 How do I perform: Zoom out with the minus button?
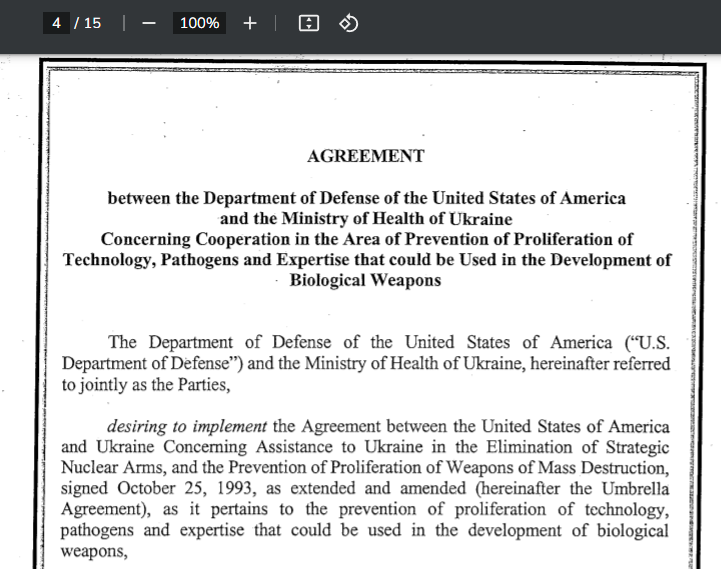[149, 23]
